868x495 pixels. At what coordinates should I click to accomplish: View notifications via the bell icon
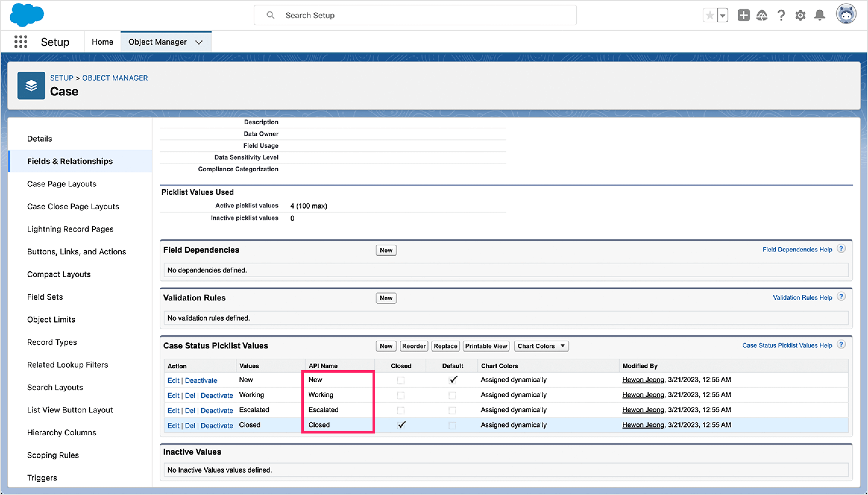(x=819, y=15)
